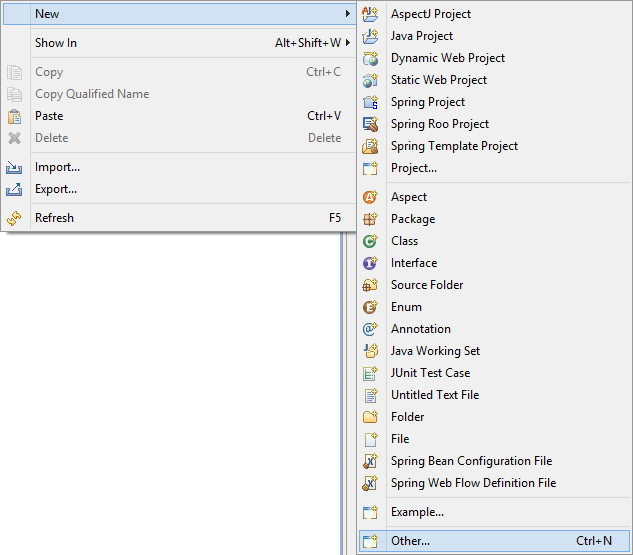Create a new Annotation
The width and height of the screenshot is (633, 555).
494,329
